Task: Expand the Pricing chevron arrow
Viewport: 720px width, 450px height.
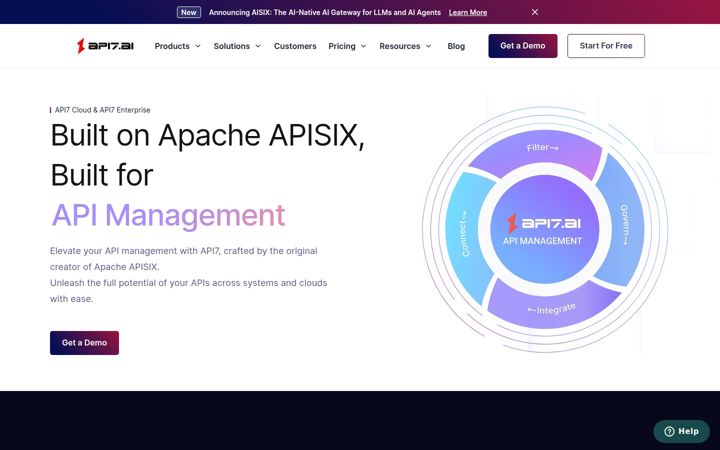Action: (x=363, y=46)
